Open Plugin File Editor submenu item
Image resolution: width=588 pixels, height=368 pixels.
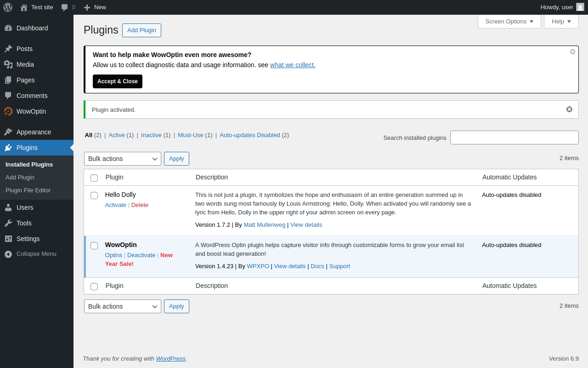[x=28, y=190]
